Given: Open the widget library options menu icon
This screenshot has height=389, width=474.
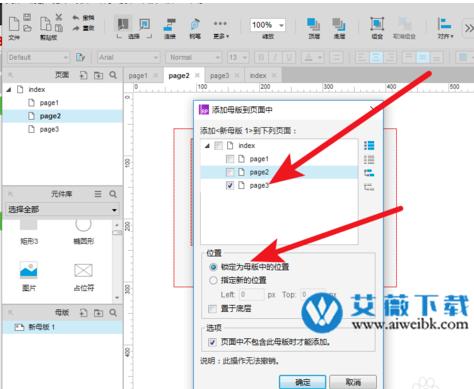Looking at the screenshot, I should (98, 194).
